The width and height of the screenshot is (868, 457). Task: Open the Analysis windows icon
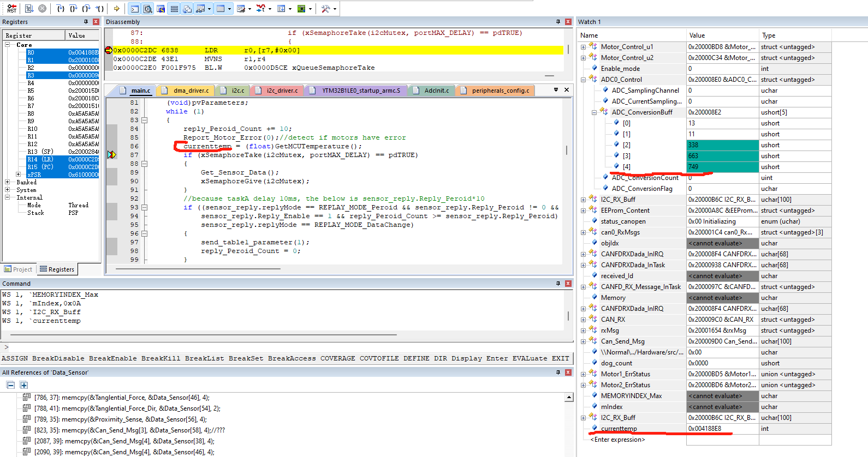point(261,8)
